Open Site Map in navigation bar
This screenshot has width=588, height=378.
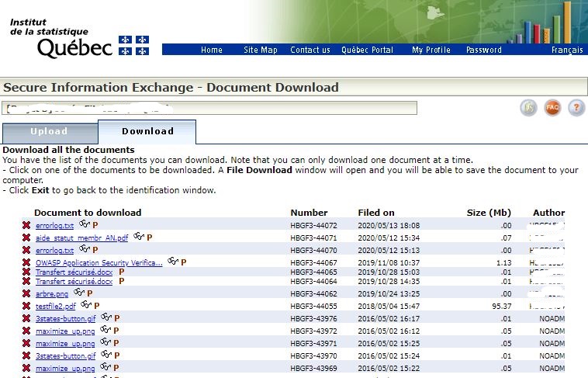pos(260,50)
